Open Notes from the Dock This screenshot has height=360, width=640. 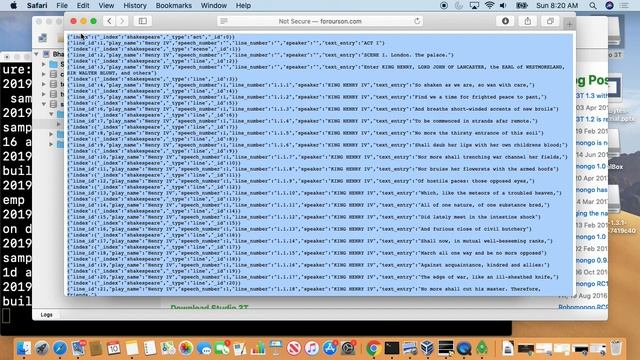point(132,348)
